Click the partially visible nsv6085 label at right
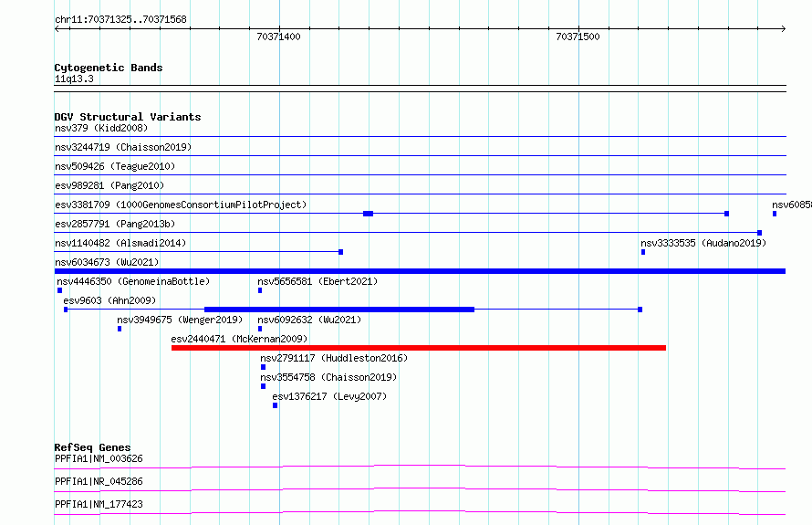Screen dimensions: 812x525 click(x=792, y=205)
